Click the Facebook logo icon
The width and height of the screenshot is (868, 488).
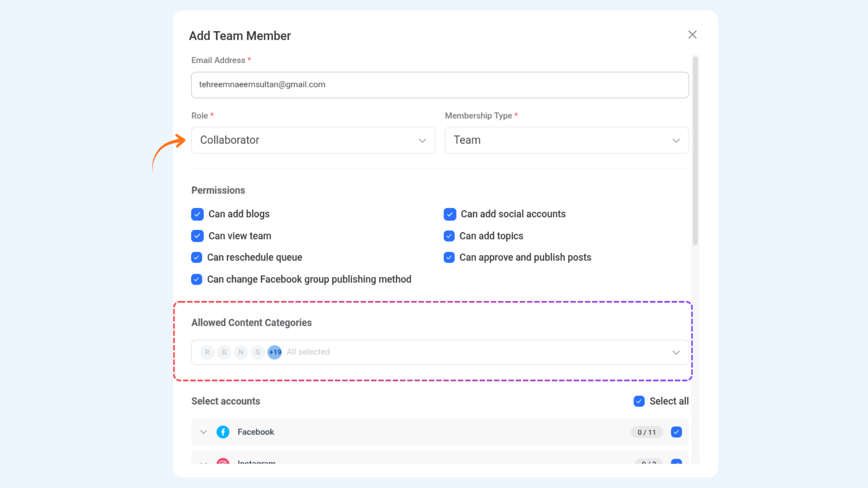click(223, 432)
